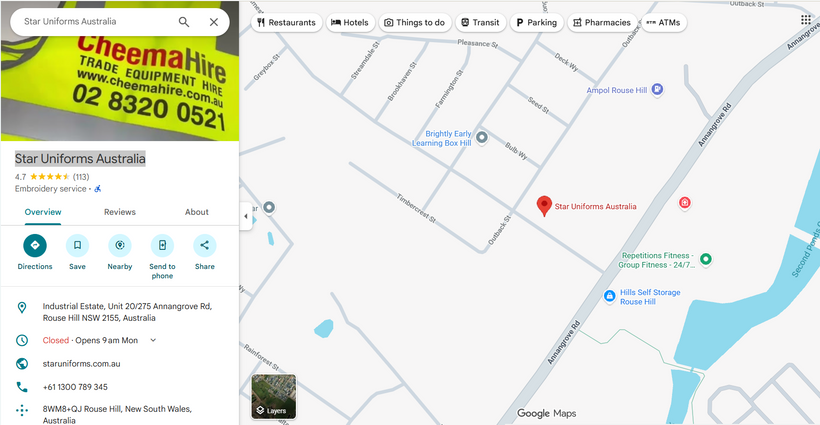820x425 pixels.
Task: Click the Star Uniforms Australia search field
Action: coord(94,22)
